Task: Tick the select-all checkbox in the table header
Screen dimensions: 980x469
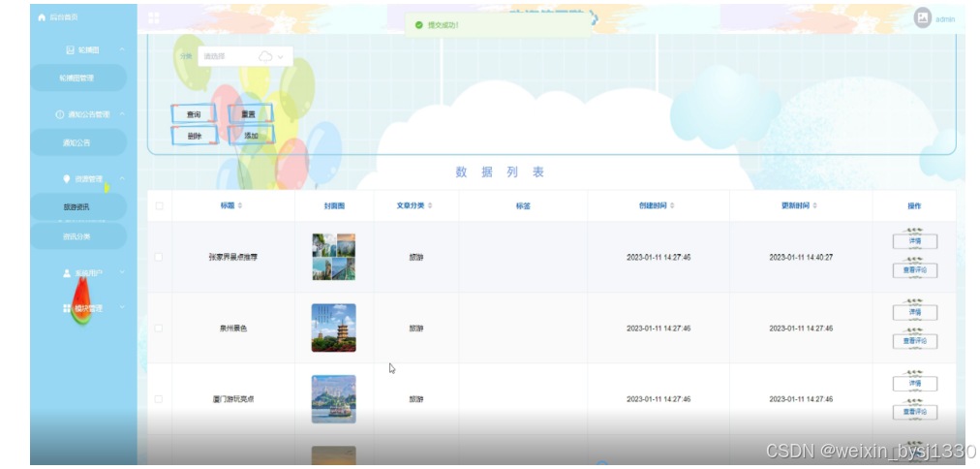Action: [x=159, y=205]
